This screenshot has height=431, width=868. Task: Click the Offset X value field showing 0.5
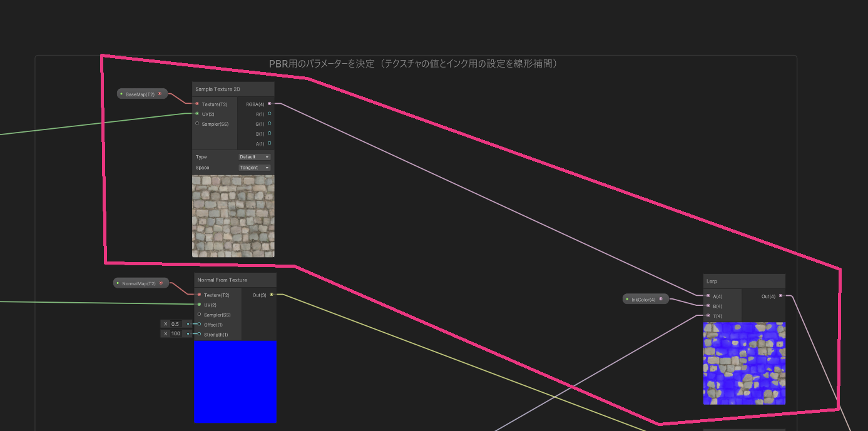175,324
